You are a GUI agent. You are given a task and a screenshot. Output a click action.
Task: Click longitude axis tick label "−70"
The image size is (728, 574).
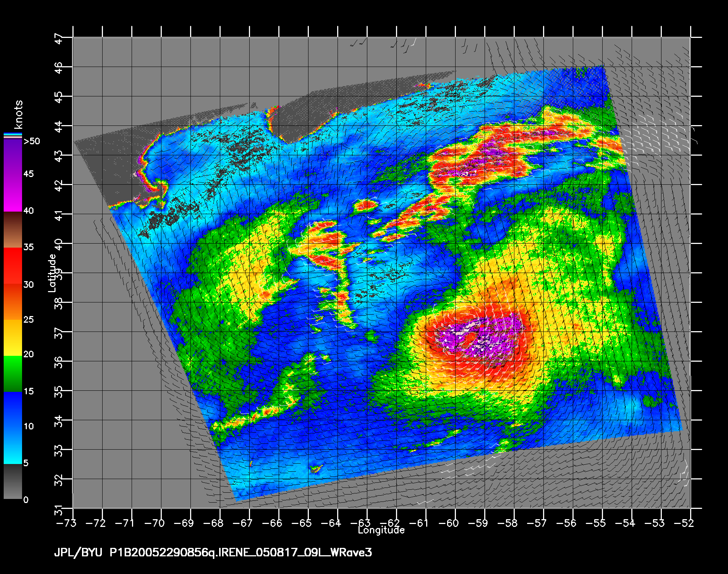click(154, 523)
